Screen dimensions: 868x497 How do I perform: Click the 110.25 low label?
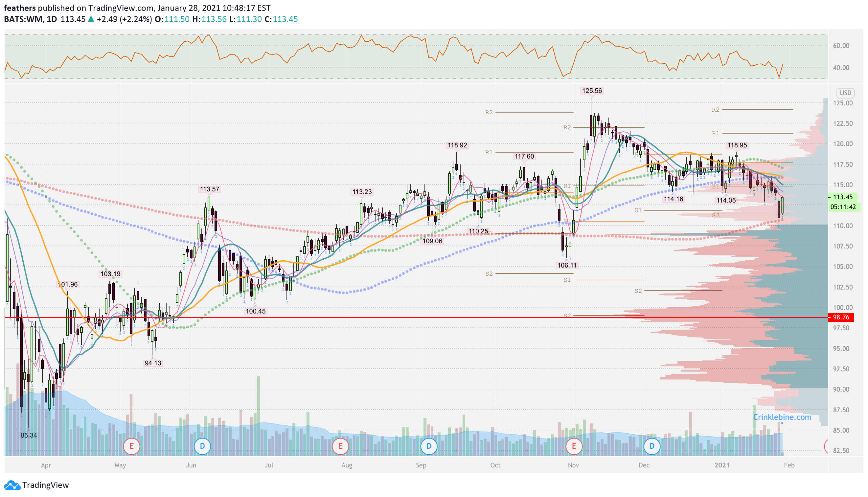pos(479,231)
